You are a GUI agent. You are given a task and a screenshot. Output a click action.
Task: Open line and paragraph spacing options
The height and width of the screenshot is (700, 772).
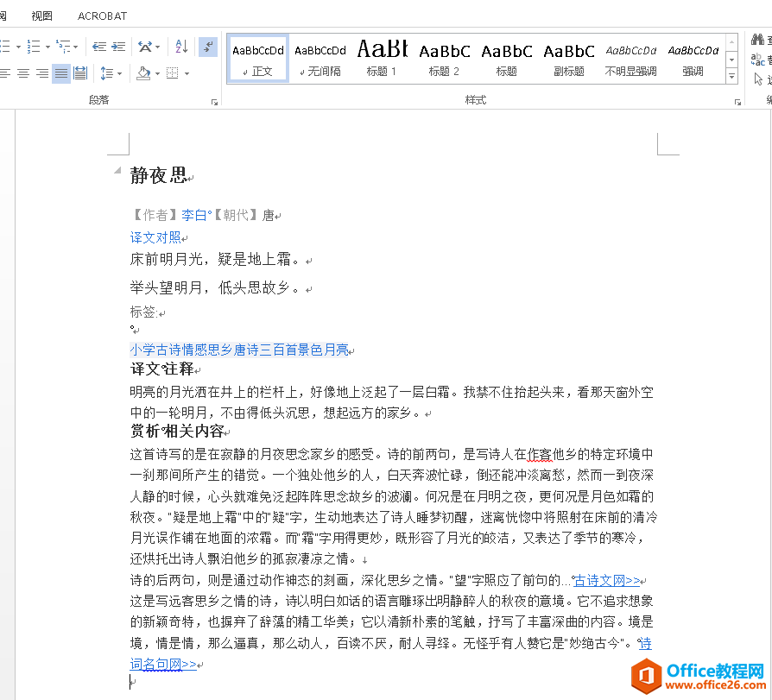click(106, 74)
